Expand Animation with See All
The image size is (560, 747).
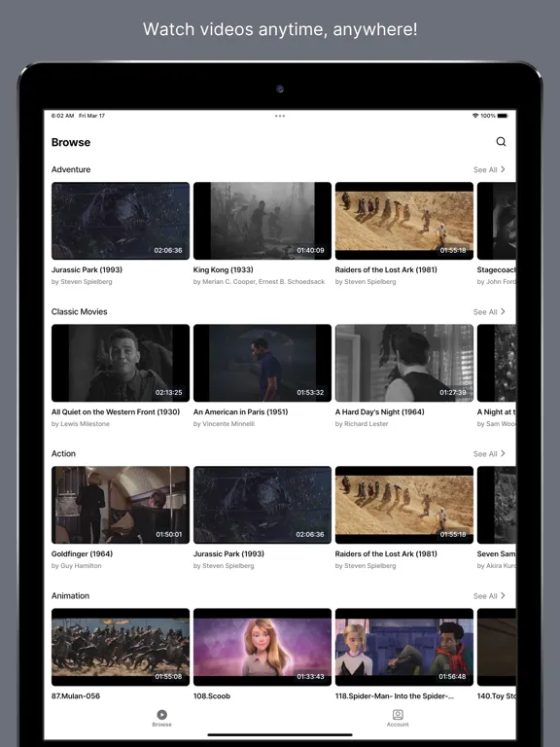click(x=489, y=595)
